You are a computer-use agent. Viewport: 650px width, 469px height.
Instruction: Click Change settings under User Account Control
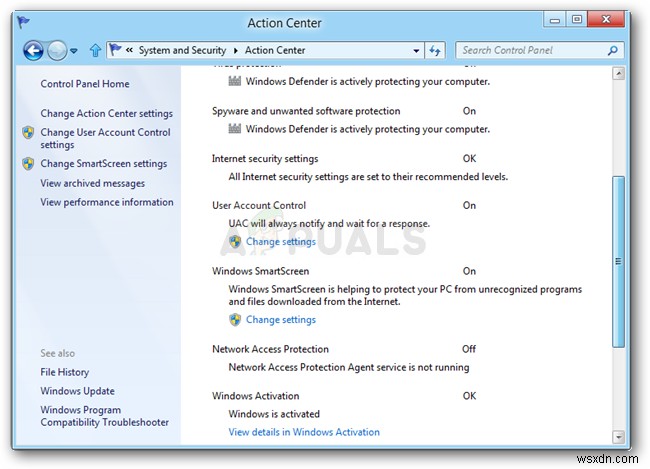click(281, 241)
